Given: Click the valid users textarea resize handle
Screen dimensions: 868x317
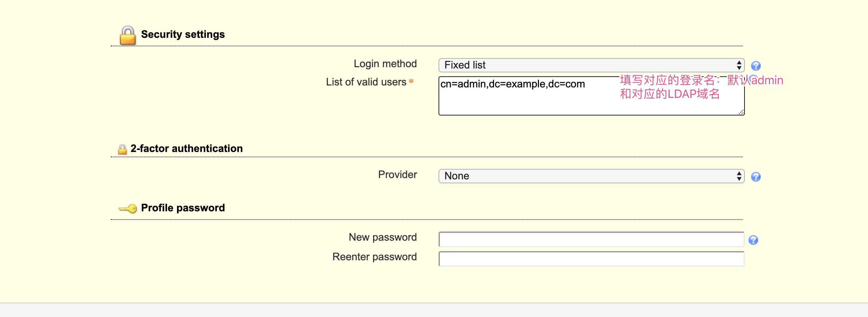Looking at the screenshot, I should click(x=741, y=112).
